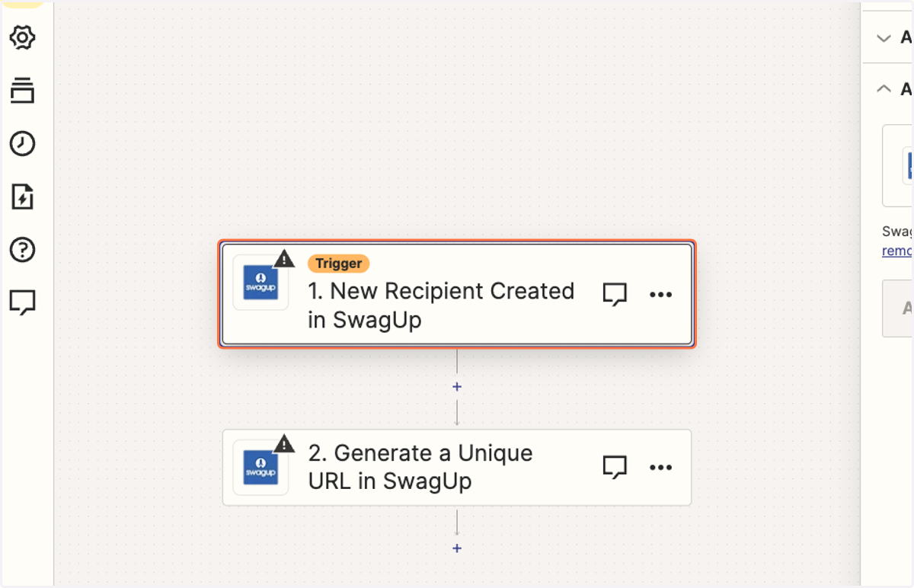
Task: Click the warning triangle on step 1
Action: point(283,258)
